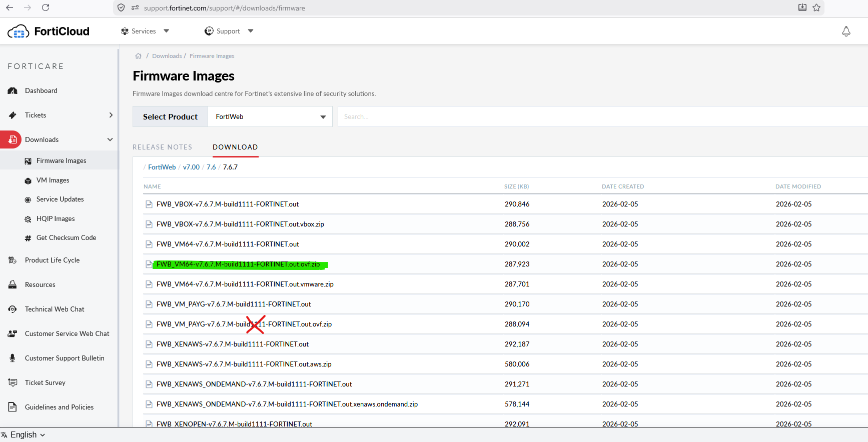Click FWB_XENAWS_ONDEMAND-v7.6.7.M-build1111-FORTINET.out file name
This screenshot has width=868, height=442.
(x=254, y=384)
